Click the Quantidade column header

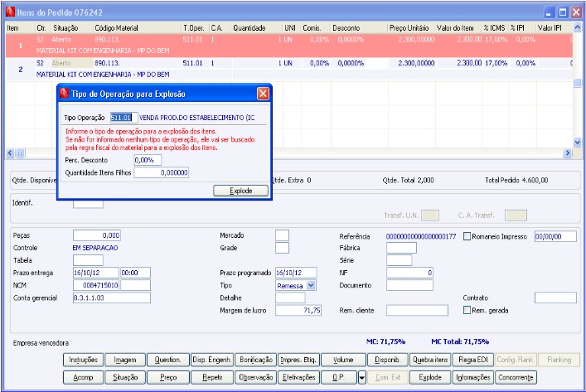tap(257, 28)
